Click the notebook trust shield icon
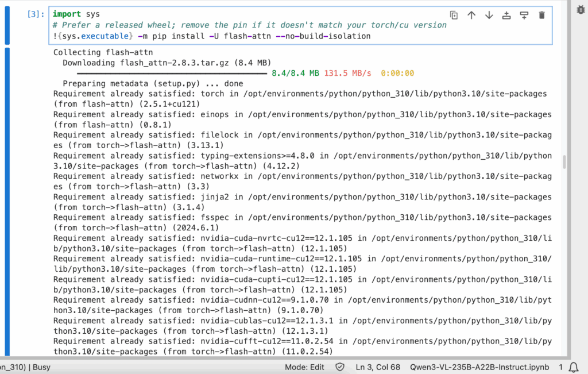588x374 pixels. click(340, 367)
